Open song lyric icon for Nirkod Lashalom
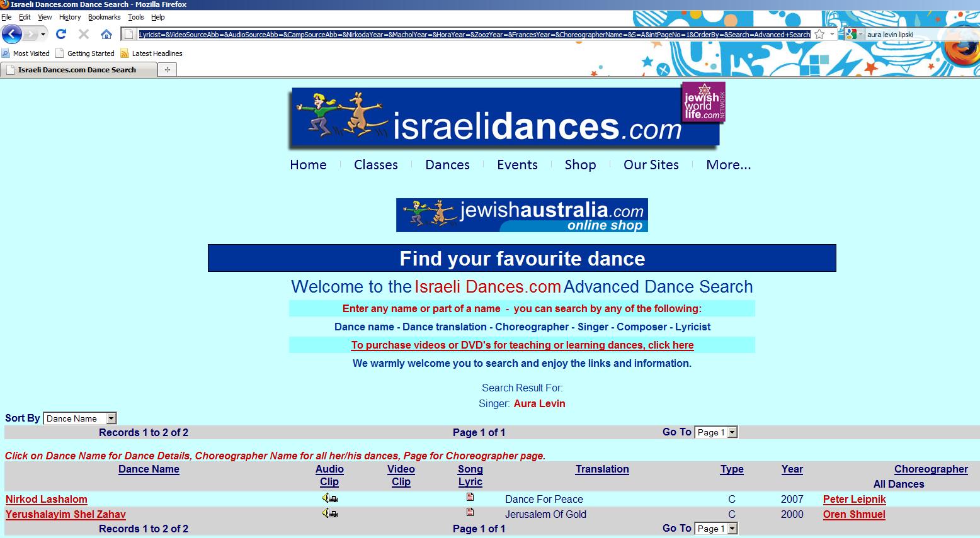 click(470, 497)
